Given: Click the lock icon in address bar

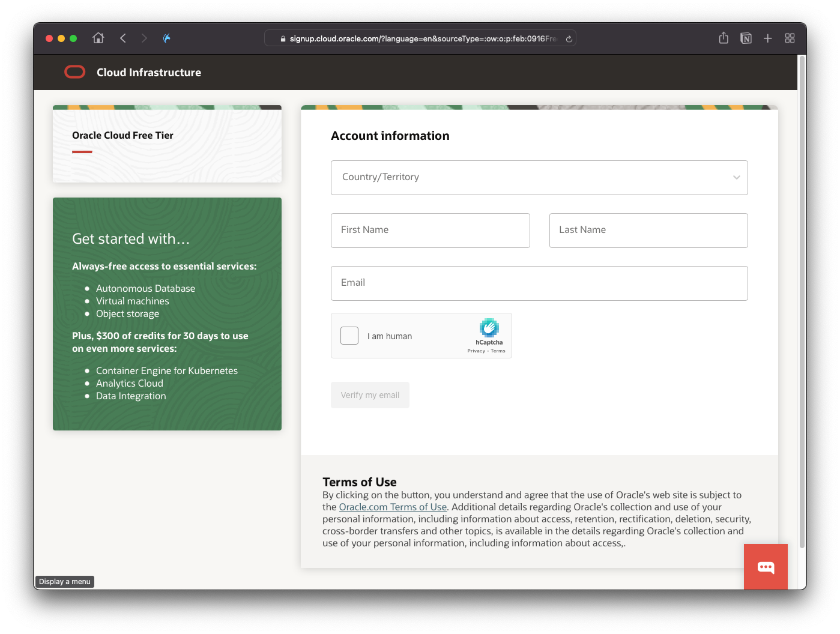Looking at the screenshot, I should click(x=283, y=39).
